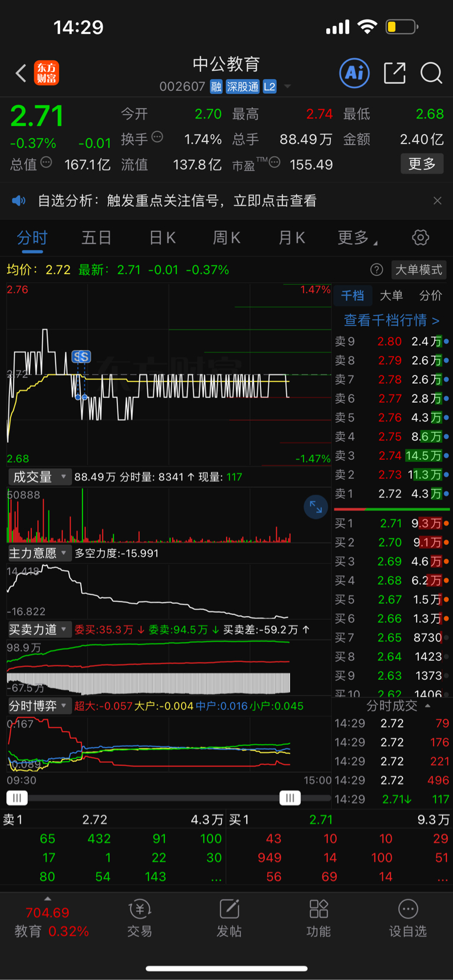Open the 主力意愿 indicator dropdown
Image resolution: width=453 pixels, height=980 pixels.
(x=39, y=553)
